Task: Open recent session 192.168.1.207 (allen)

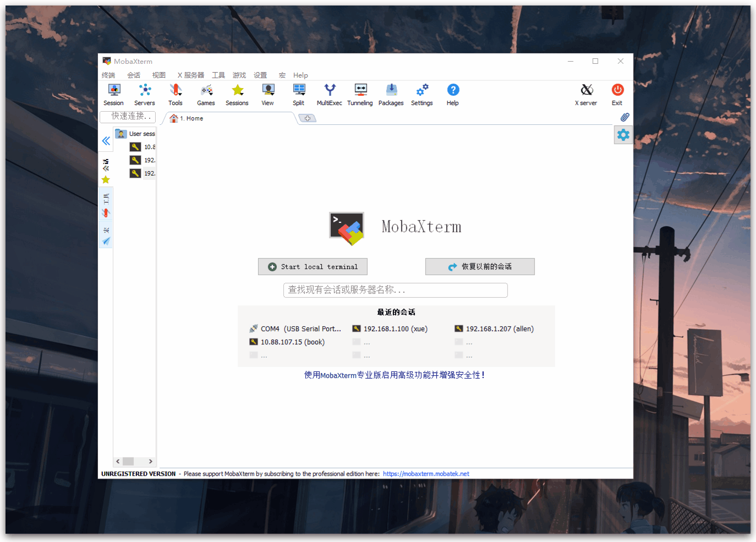Action: coord(494,329)
